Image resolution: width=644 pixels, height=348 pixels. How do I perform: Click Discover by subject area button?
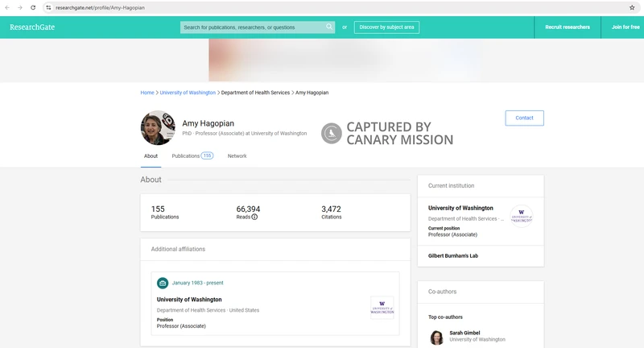tap(386, 27)
